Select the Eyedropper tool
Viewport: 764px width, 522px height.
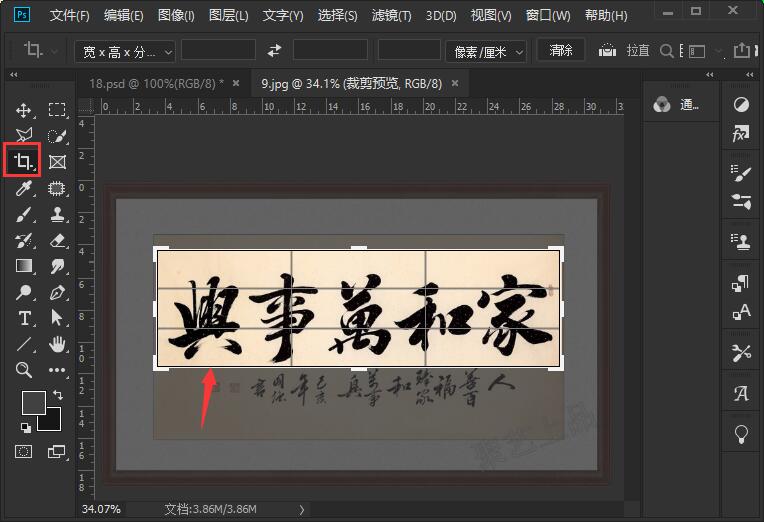[23, 188]
